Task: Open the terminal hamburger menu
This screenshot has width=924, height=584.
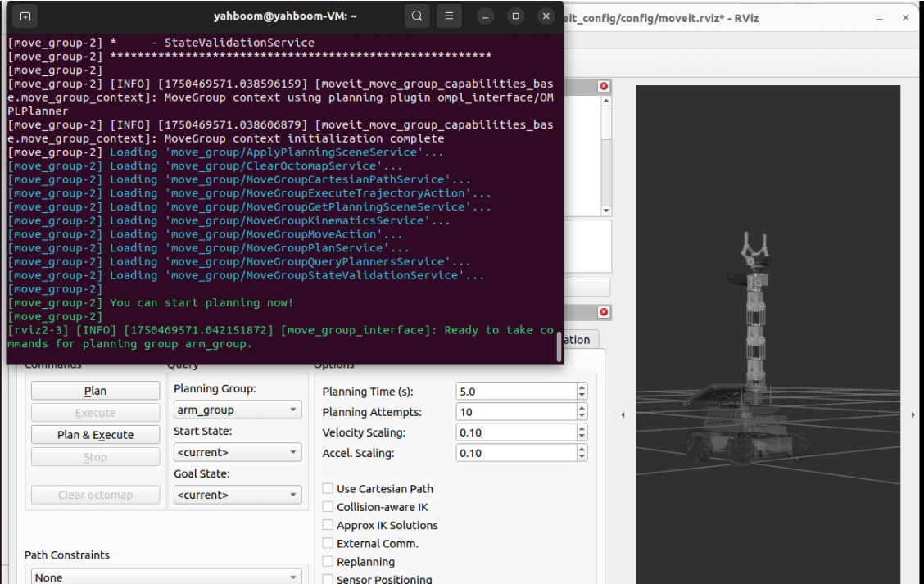Action: click(449, 16)
